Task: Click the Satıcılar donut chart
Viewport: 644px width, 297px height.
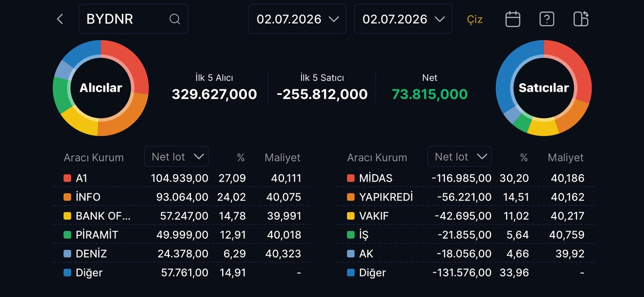Action: (543, 88)
